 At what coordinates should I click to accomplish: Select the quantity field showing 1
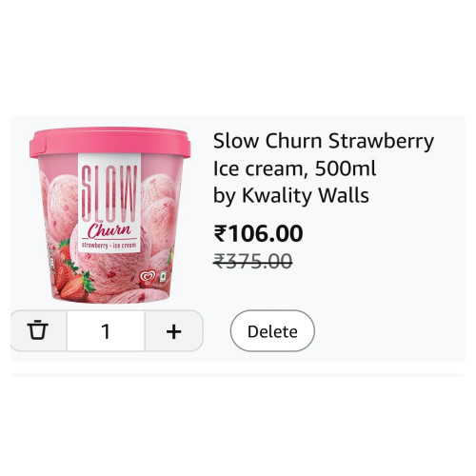tap(106, 331)
